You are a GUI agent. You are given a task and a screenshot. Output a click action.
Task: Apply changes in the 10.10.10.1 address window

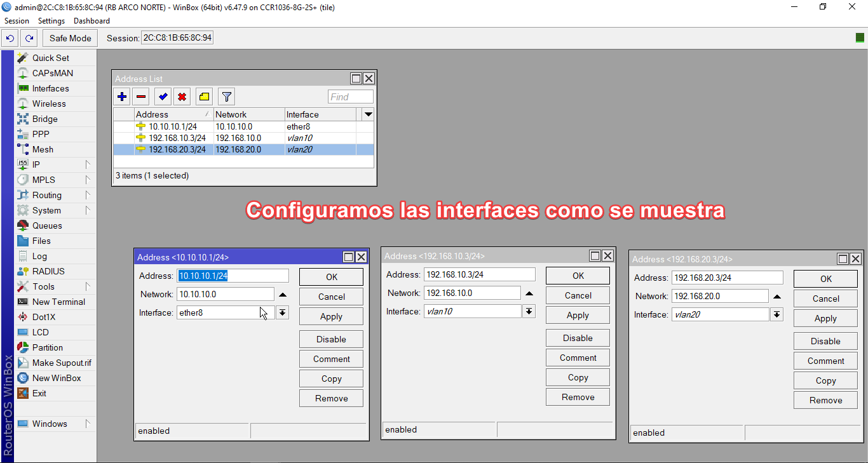pyautogui.click(x=331, y=316)
